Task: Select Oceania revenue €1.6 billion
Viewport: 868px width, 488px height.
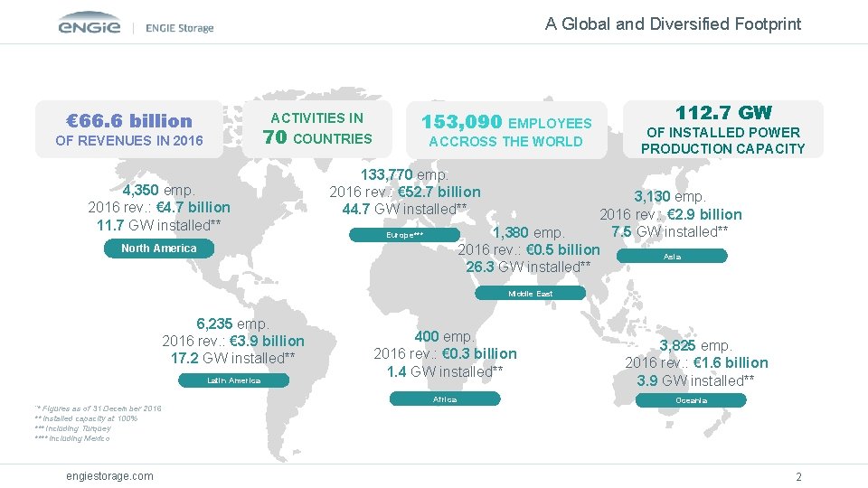Action: [731, 363]
